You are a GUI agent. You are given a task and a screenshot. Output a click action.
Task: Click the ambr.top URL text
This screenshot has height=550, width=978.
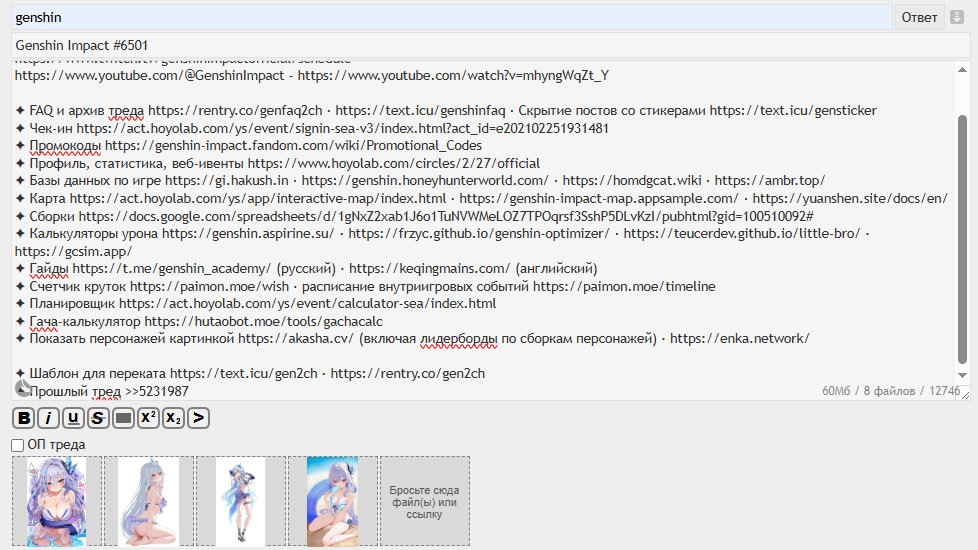tap(770, 181)
